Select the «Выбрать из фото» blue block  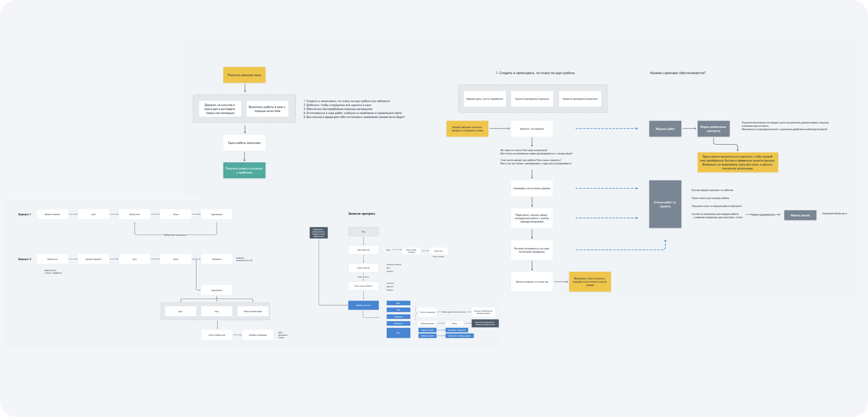tap(427, 336)
